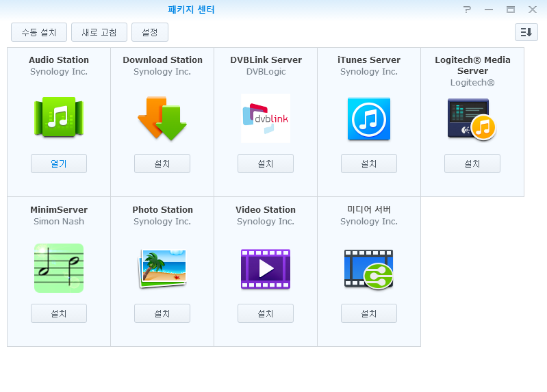Click the 수동 설치 manual install button
This screenshot has height=392, width=547.
click(x=39, y=32)
